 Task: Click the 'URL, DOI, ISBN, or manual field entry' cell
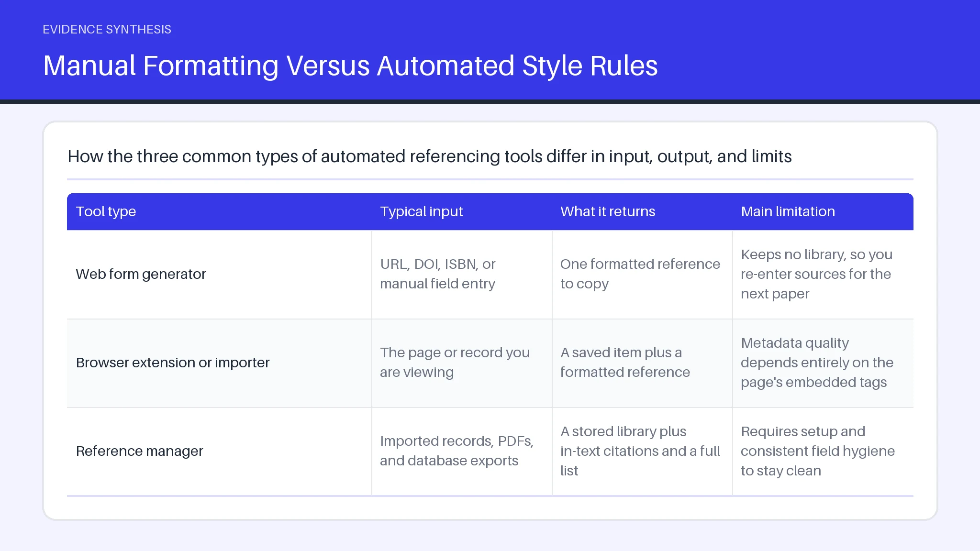point(462,275)
